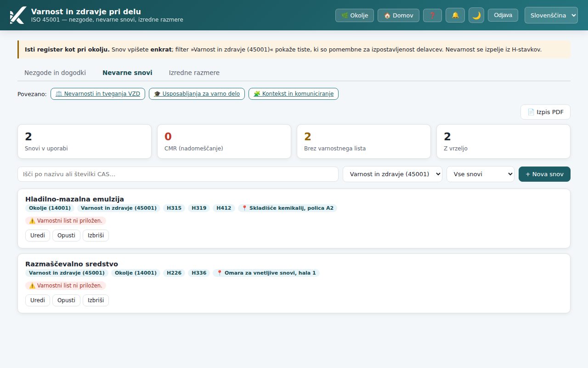
Task: Open notifications bell
Action: (455, 15)
